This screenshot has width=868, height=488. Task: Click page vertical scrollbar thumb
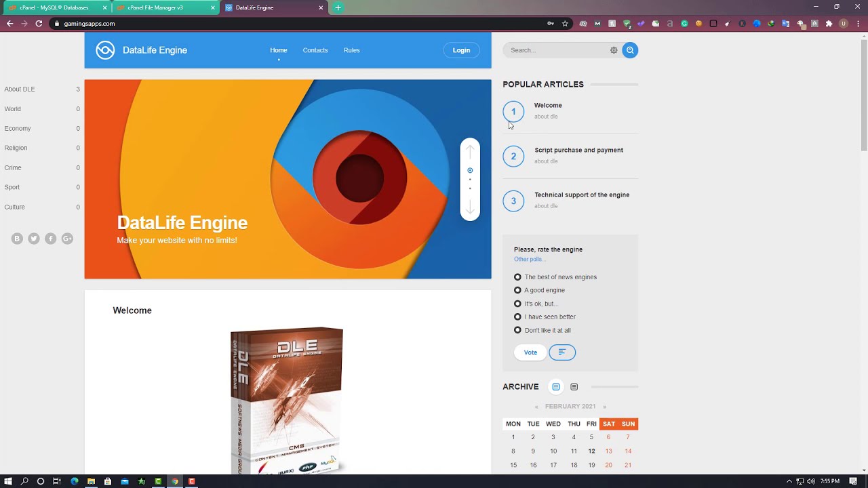[864, 95]
